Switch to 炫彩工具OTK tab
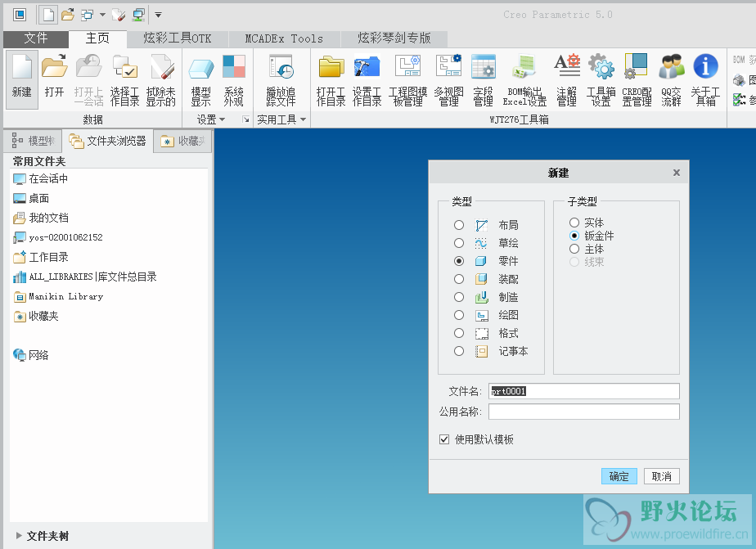Image resolution: width=756 pixels, height=549 pixels. coord(178,38)
